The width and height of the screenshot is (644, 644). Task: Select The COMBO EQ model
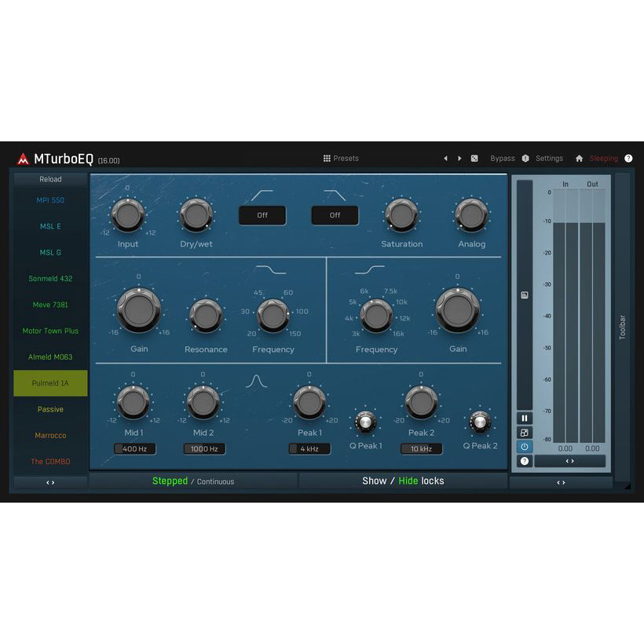tap(50, 462)
